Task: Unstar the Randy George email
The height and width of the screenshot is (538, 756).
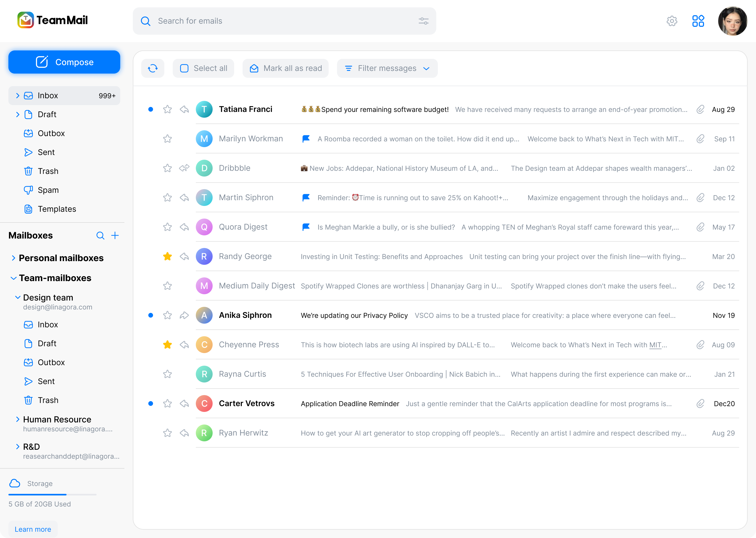Action: pyautogui.click(x=167, y=256)
